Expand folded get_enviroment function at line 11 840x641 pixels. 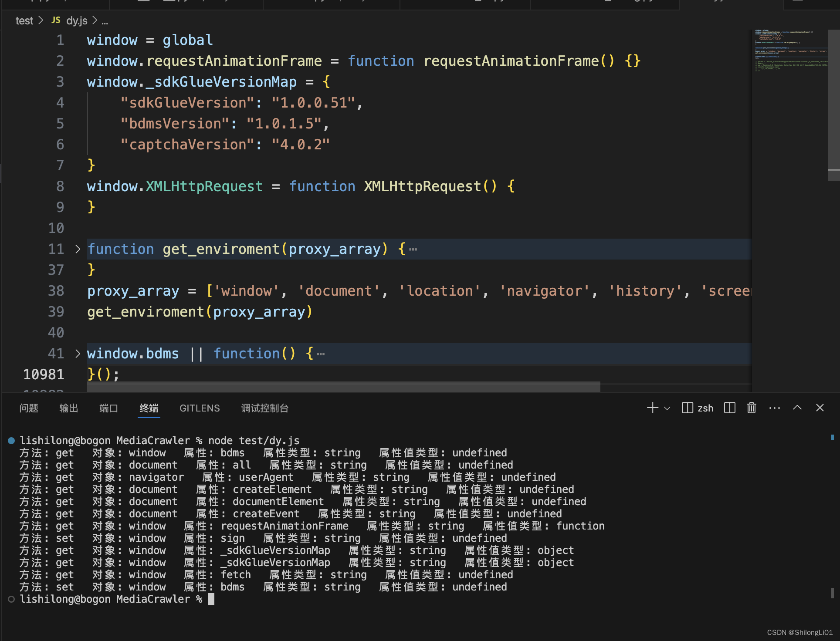click(78, 249)
